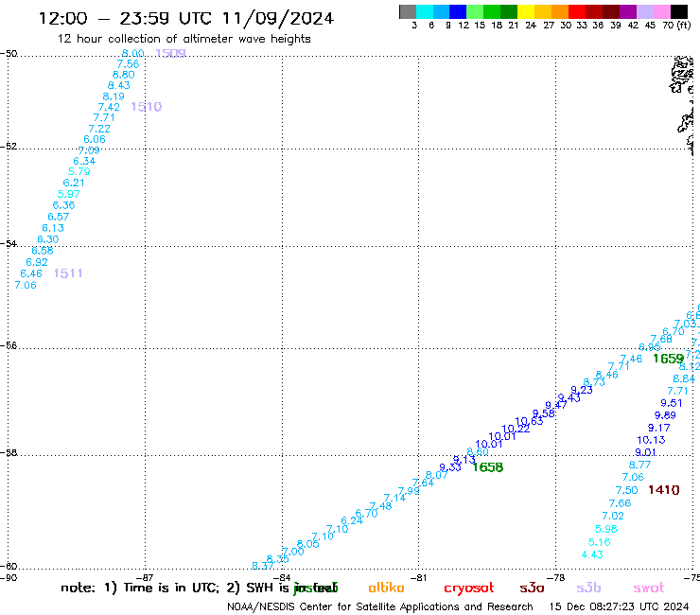Click the '5.97' wave height value
Viewport: 700px width, 615px height.
tap(69, 194)
